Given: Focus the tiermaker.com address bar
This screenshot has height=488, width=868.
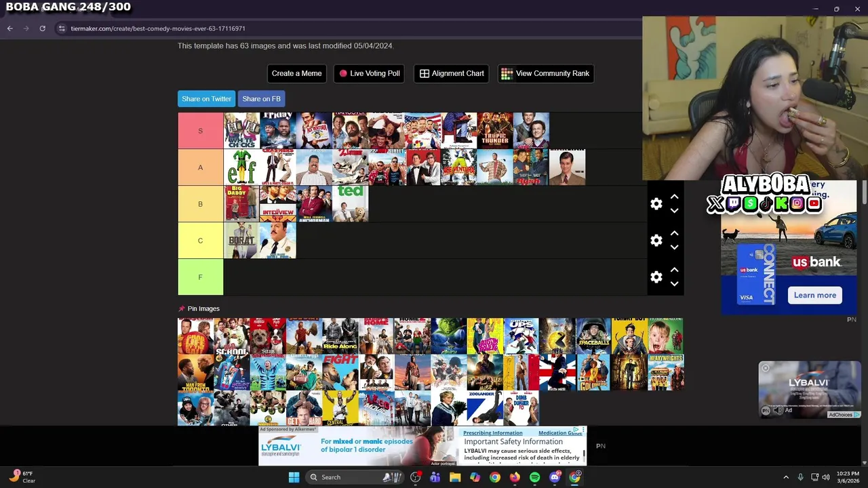Looking at the screenshot, I should 158,28.
